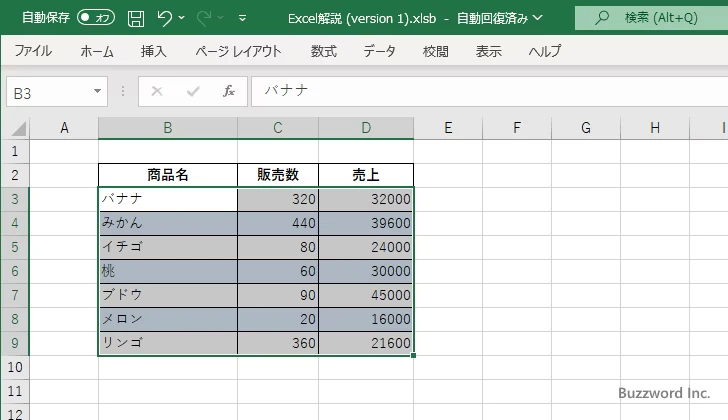Click the fill handle at selection corner
This screenshot has width=728, height=420.
[x=413, y=355]
